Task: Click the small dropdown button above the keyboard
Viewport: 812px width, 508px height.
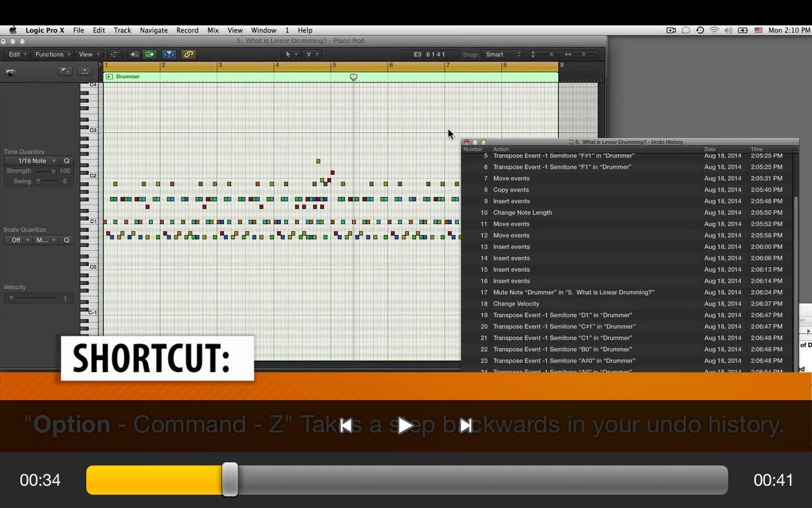Action: [x=84, y=71]
